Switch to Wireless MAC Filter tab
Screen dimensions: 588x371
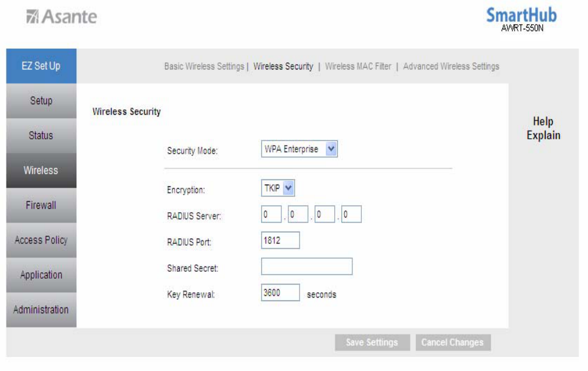358,66
